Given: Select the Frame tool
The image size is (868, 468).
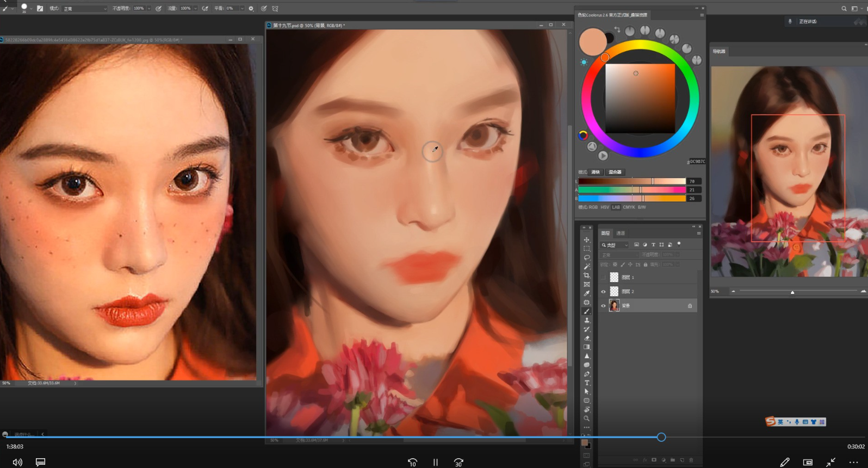Looking at the screenshot, I should pyautogui.click(x=586, y=284).
